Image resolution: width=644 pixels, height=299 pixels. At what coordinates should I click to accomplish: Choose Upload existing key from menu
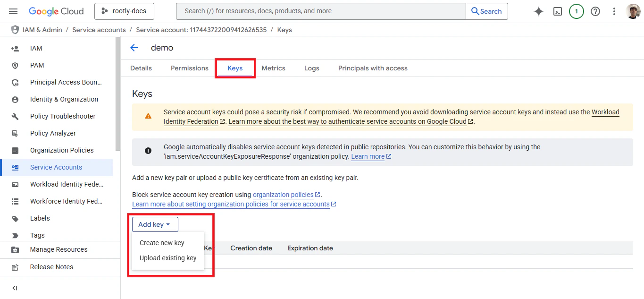tap(168, 257)
